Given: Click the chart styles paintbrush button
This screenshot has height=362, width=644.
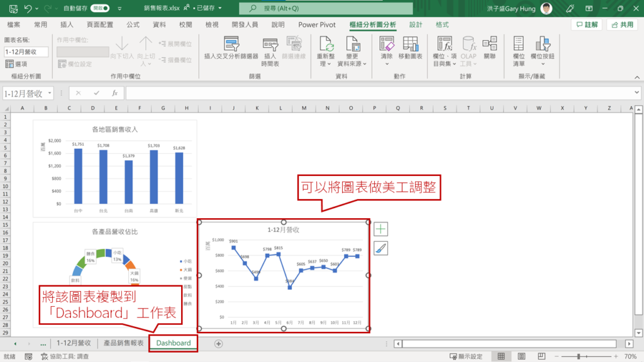Looking at the screenshot, I should (380, 248).
